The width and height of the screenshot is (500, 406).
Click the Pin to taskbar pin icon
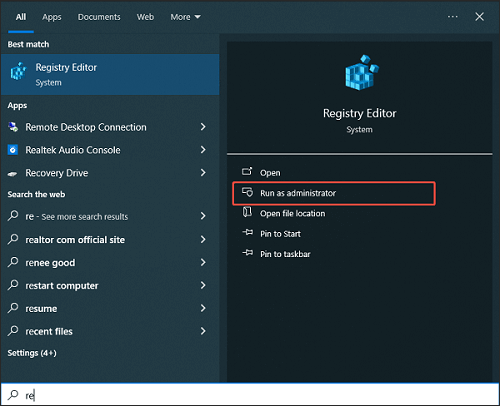[x=247, y=252]
